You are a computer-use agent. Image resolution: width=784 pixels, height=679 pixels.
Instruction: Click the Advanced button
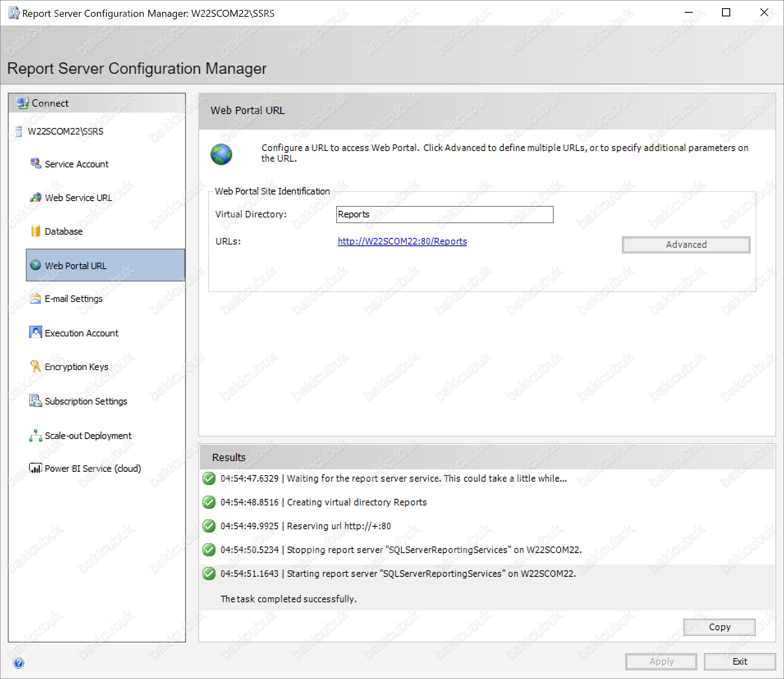(686, 245)
